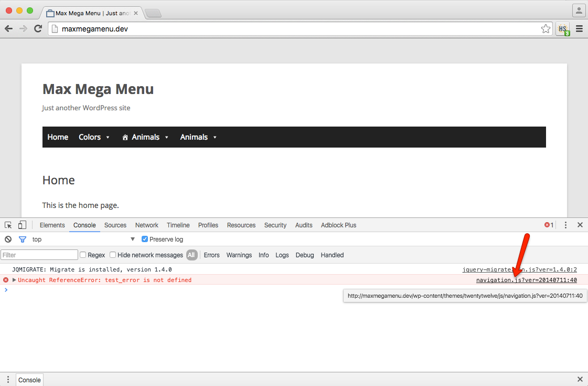Select the All log level filter

click(191, 255)
